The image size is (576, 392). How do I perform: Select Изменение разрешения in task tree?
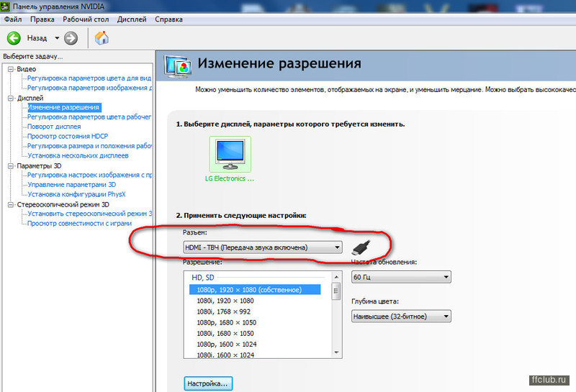click(x=64, y=107)
